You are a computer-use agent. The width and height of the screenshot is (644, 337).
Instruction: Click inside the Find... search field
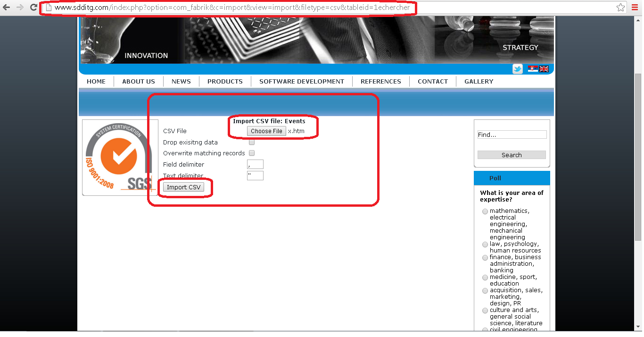click(512, 134)
